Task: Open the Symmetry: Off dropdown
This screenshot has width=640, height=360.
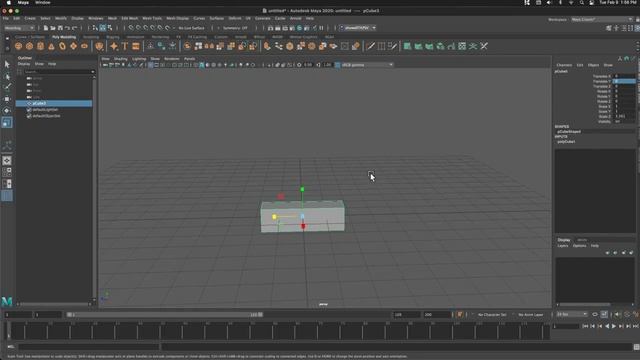Action: point(236,28)
